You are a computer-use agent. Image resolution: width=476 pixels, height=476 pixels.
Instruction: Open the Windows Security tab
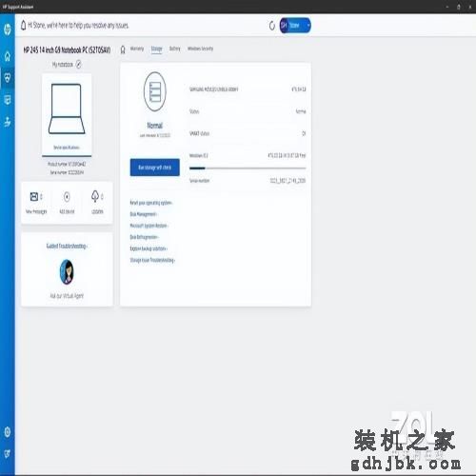[x=200, y=49]
